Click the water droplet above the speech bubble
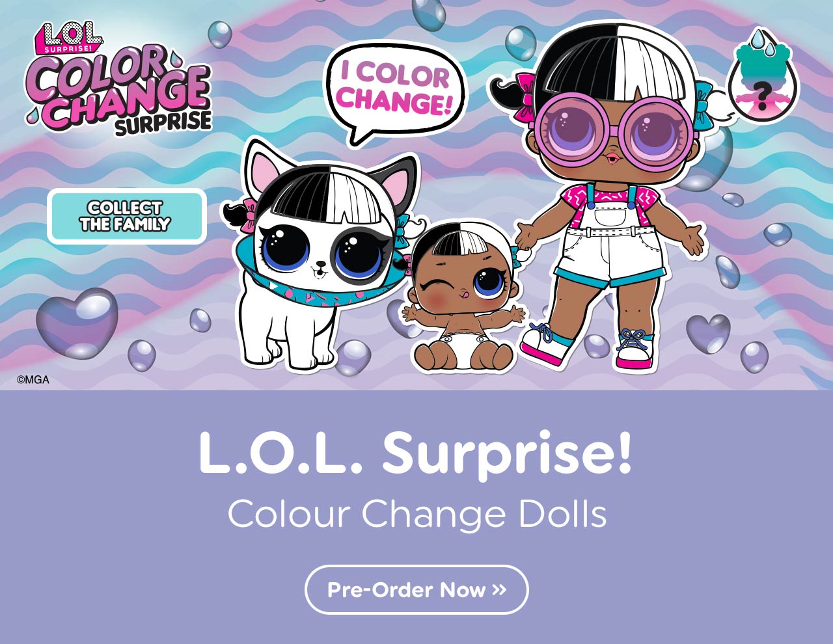The width and height of the screenshot is (833, 644). click(x=426, y=14)
